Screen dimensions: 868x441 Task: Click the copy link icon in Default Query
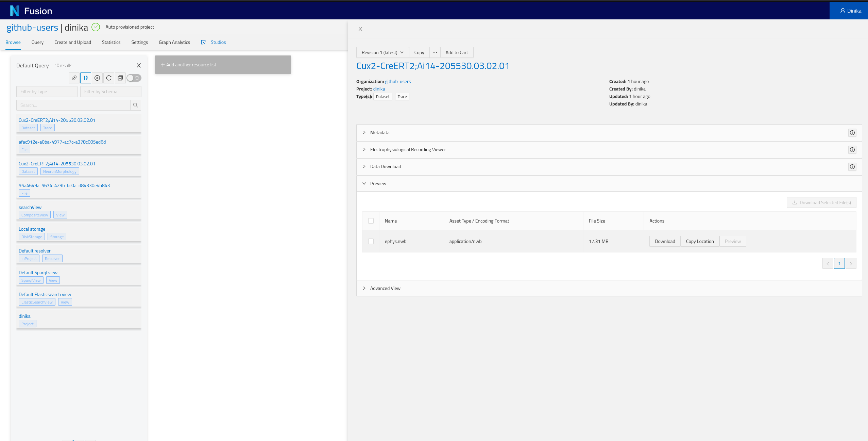tap(74, 78)
